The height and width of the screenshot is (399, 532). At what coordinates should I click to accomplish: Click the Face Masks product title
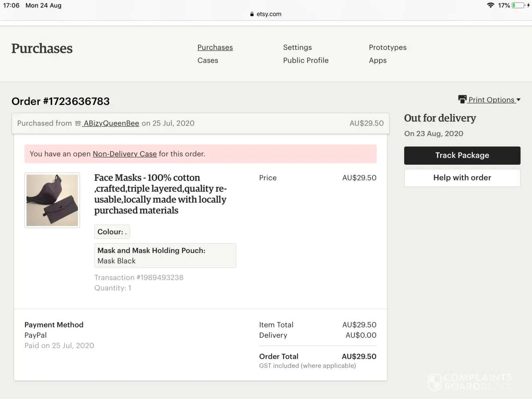point(160,194)
